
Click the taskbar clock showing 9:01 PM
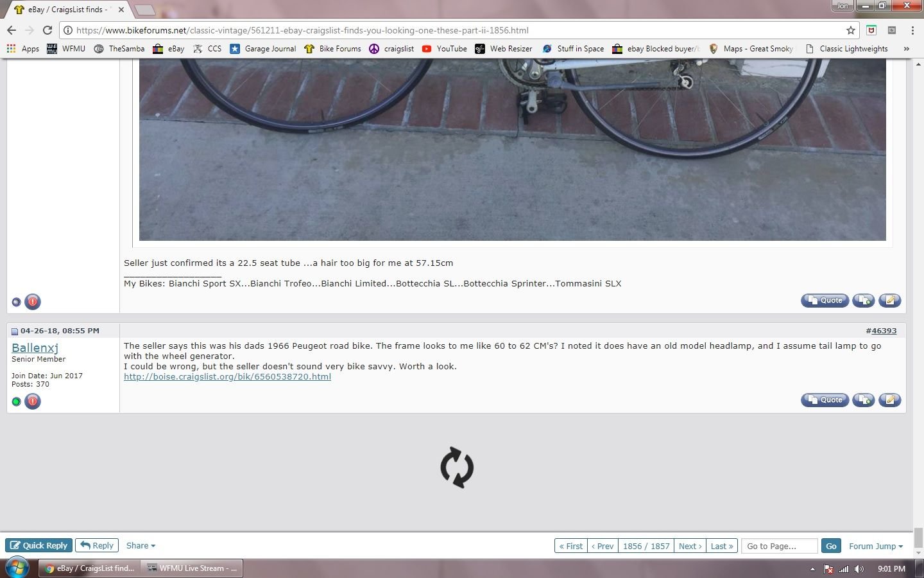(891, 569)
